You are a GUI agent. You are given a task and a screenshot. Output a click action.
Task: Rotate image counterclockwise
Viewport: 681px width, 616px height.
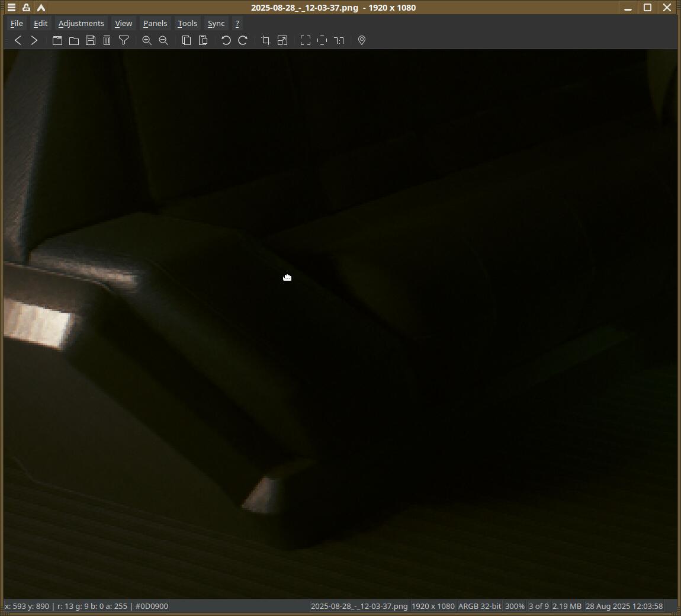pos(226,40)
